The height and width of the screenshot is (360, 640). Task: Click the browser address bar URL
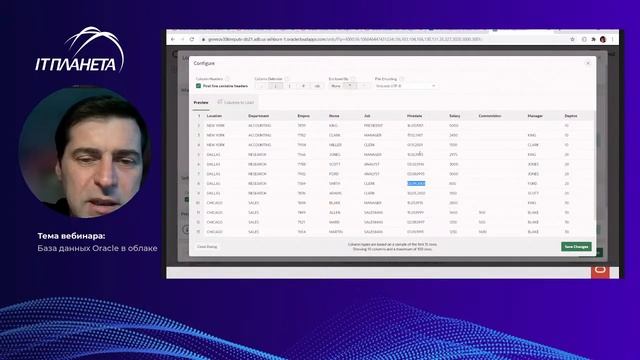coord(345,39)
